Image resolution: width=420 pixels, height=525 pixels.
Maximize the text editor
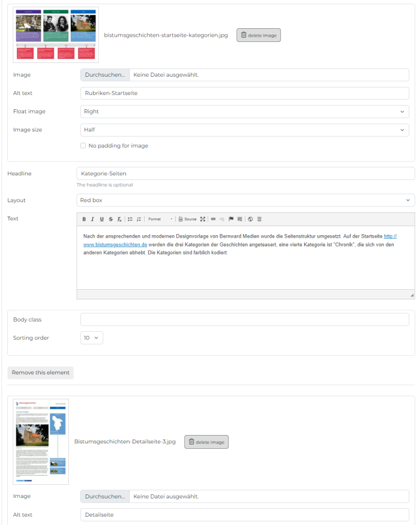pos(203,219)
